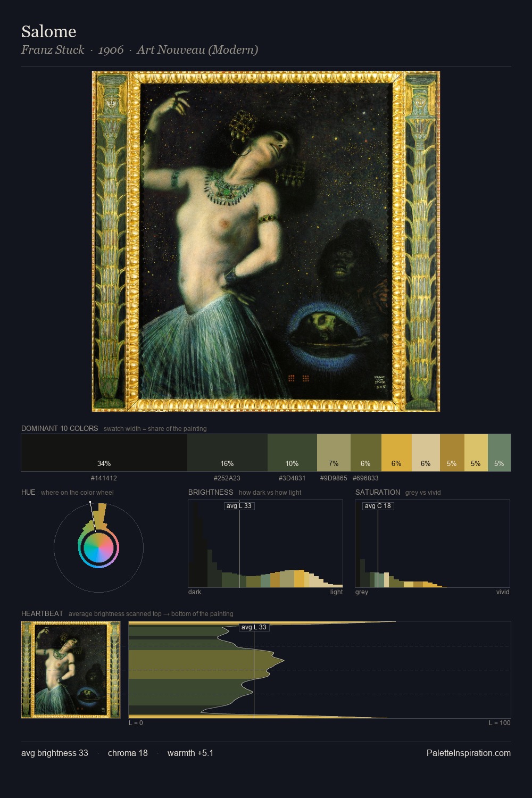Image resolution: width=532 pixels, height=798 pixels.
Task: Click the brightness histogram chart
Action: 265,544
